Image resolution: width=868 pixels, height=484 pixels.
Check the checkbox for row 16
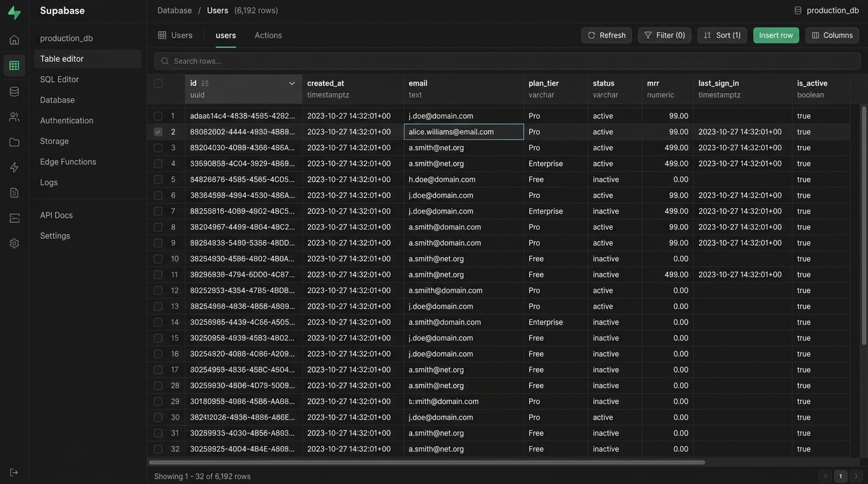(158, 354)
